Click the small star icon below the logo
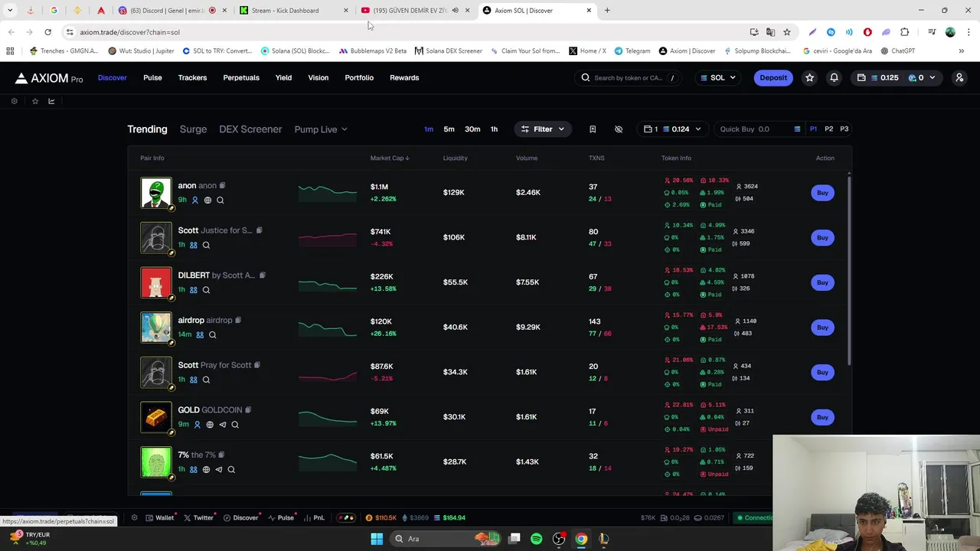The height and width of the screenshot is (551, 980). [x=34, y=101]
